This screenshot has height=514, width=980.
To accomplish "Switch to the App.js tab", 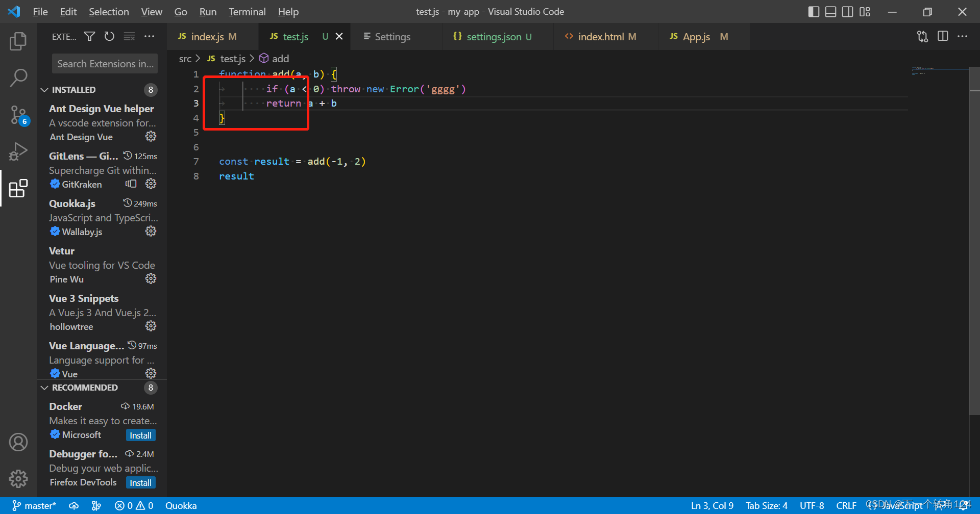I will (704, 37).
